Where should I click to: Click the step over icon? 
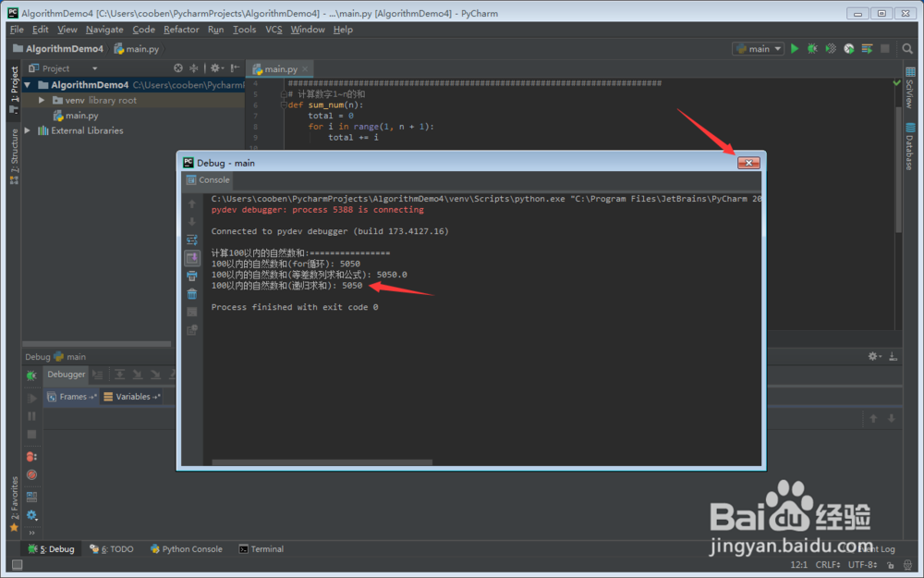[x=119, y=375]
